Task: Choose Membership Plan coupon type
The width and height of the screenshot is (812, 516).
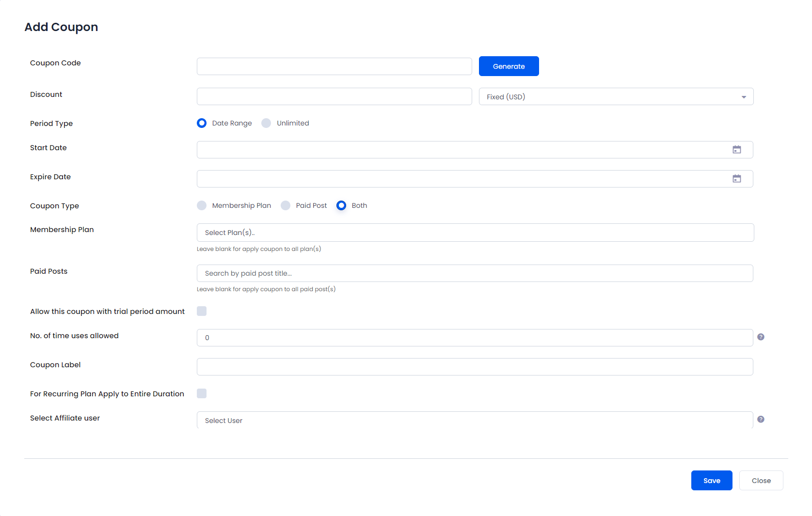Action: [x=202, y=205]
